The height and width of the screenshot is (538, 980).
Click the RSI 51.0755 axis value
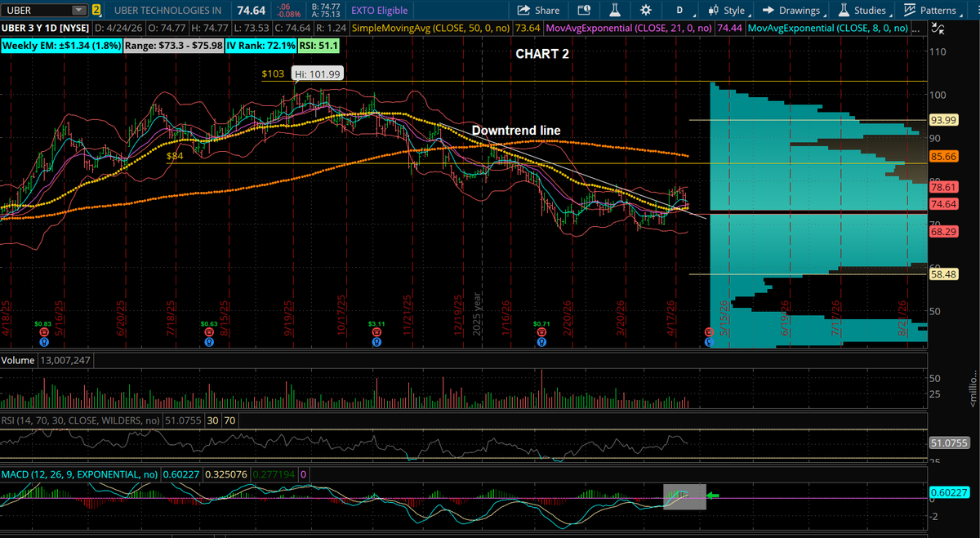[949, 442]
